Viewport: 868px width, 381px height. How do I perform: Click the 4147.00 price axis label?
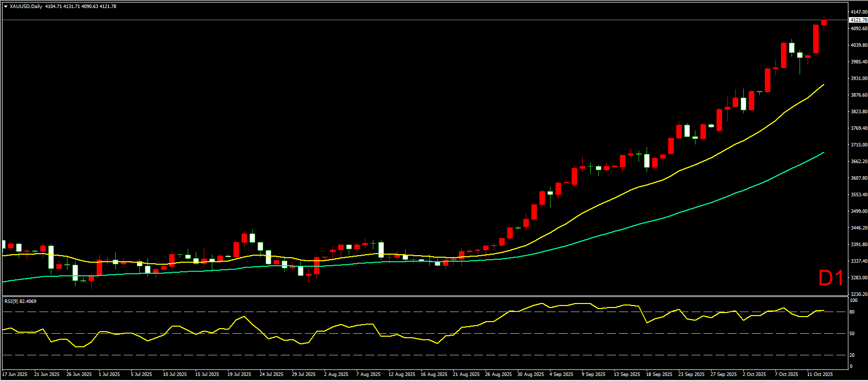(x=858, y=12)
